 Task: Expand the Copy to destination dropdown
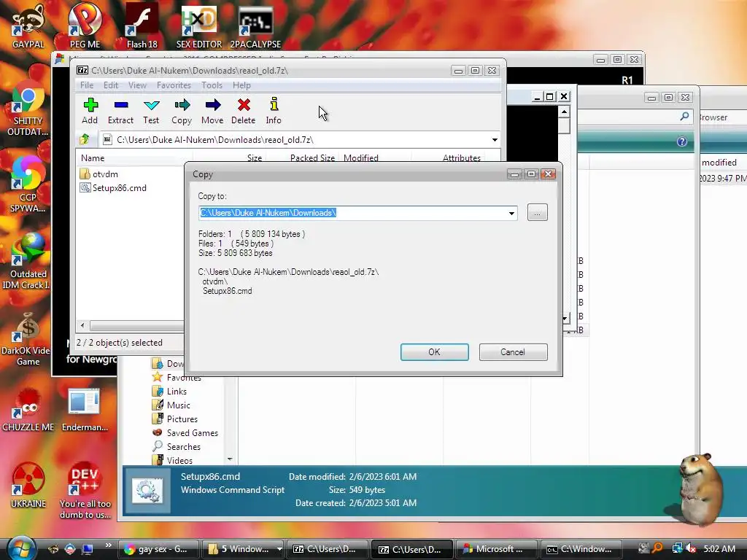point(511,214)
